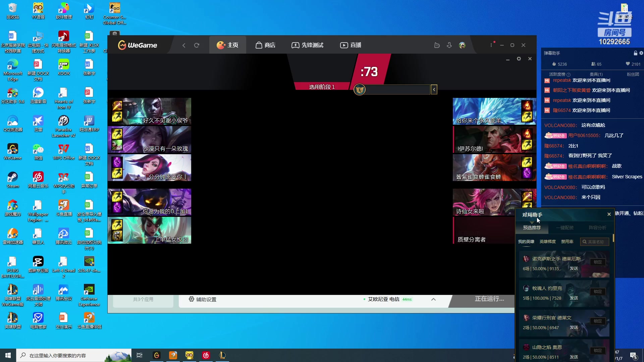
Task: Click enemy card 酱紫雀食蟀雀食蟀
Action: (x=494, y=168)
